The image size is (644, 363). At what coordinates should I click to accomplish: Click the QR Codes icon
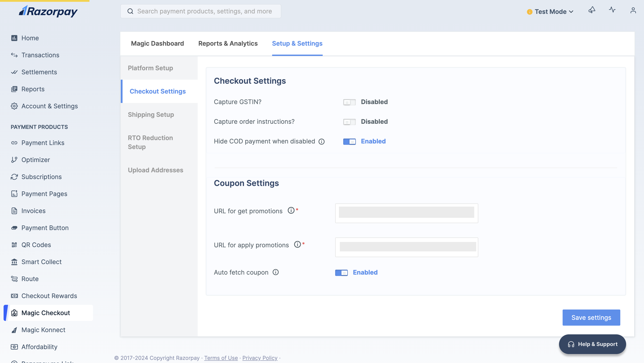(x=14, y=245)
